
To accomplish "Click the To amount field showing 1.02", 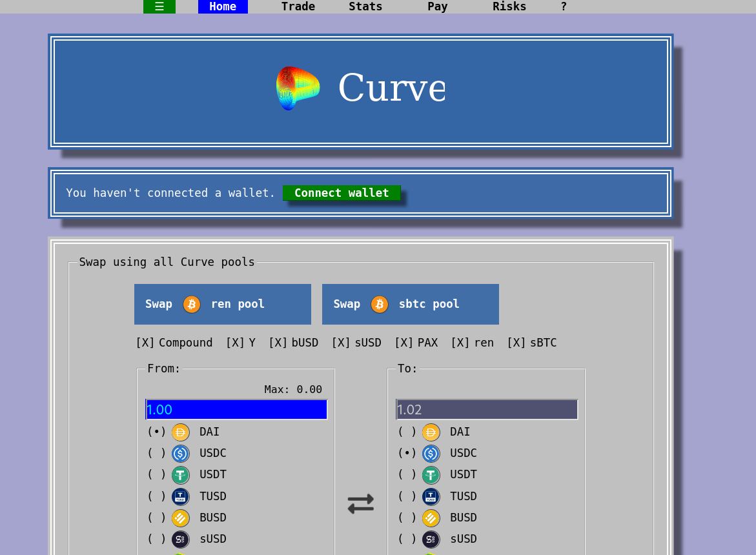I will coord(487,410).
